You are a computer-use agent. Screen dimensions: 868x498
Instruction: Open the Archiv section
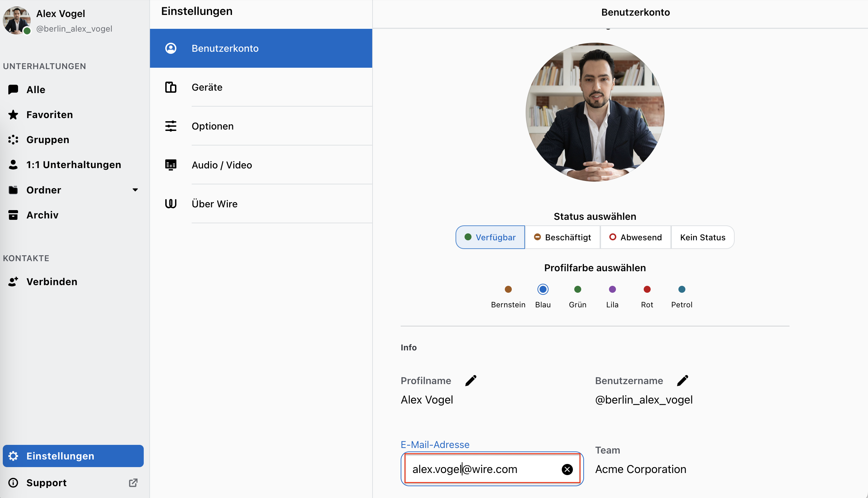click(73, 215)
